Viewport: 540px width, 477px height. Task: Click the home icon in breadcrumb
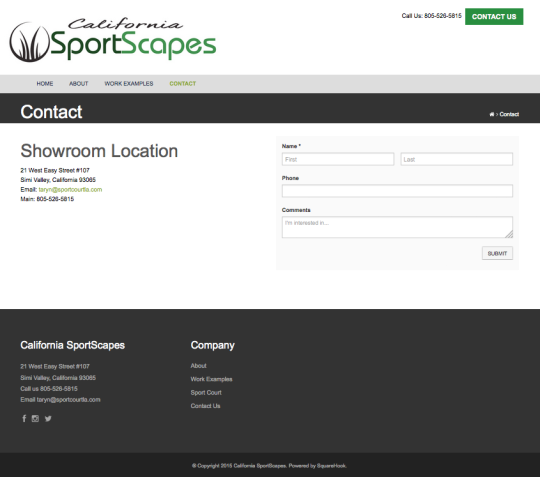click(x=492, y=114)
